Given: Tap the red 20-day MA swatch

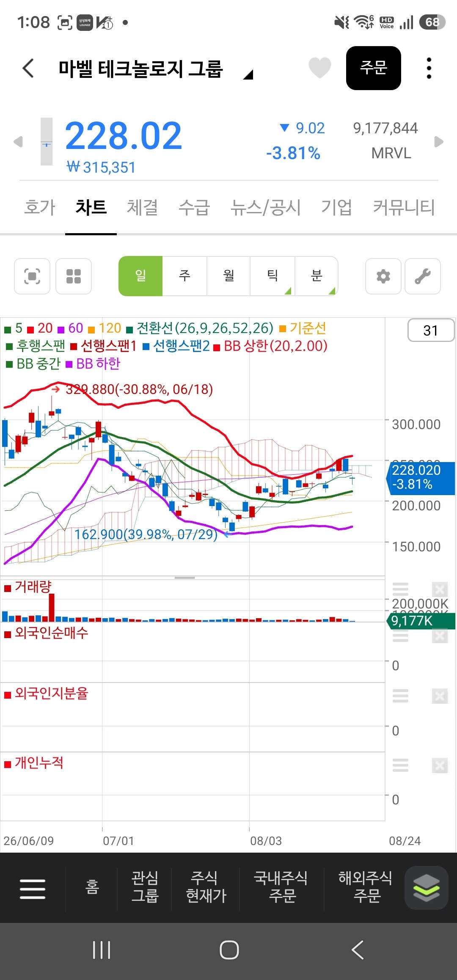Looking at the screenshot, I should point(30,330).
